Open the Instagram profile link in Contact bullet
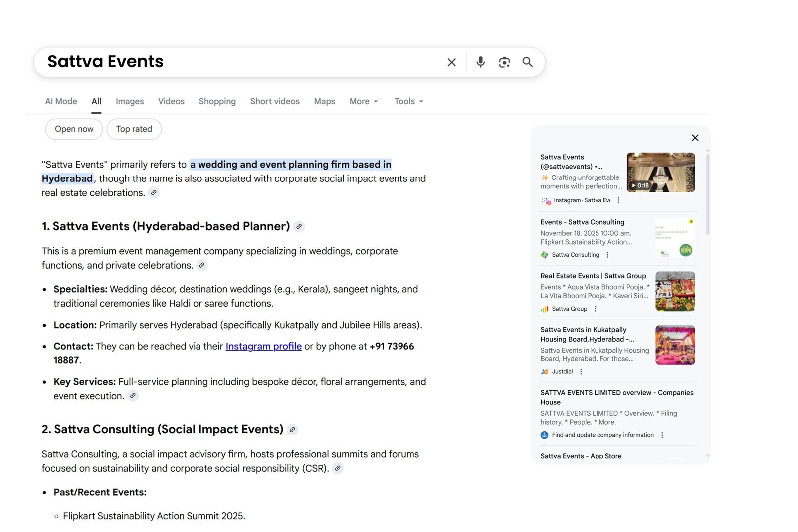This screenshot has width=798, height=532. click(263, 346)
